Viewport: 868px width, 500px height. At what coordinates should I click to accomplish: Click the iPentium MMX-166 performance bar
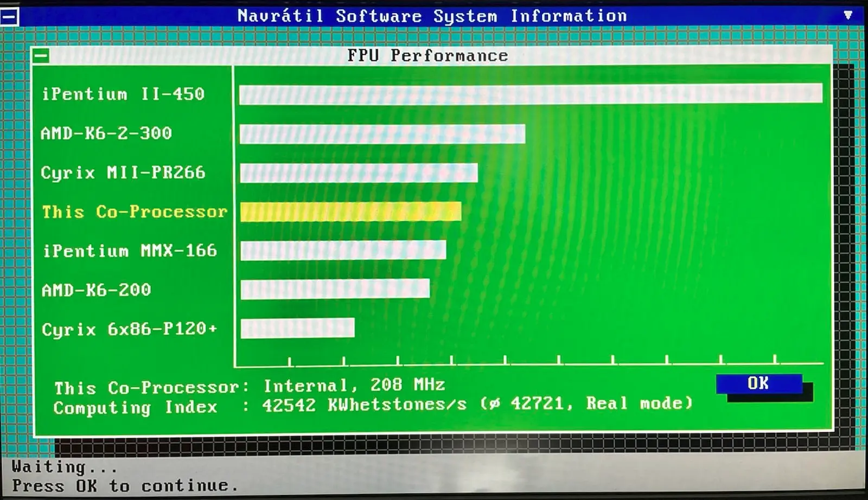pyautogui.click(x=343, y=250)
